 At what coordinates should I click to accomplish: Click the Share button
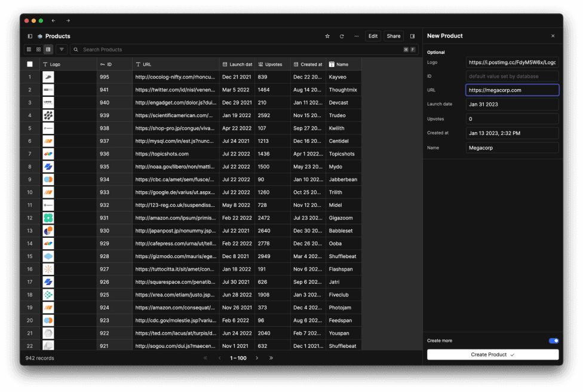393,36
